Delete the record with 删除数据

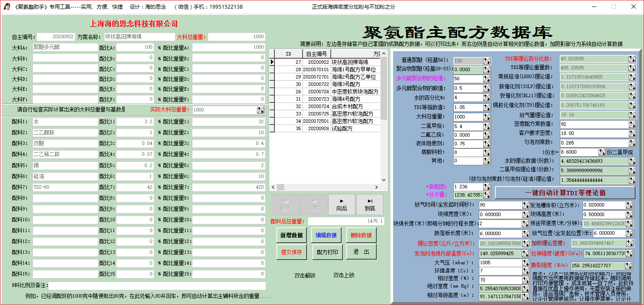click(361, 235)
